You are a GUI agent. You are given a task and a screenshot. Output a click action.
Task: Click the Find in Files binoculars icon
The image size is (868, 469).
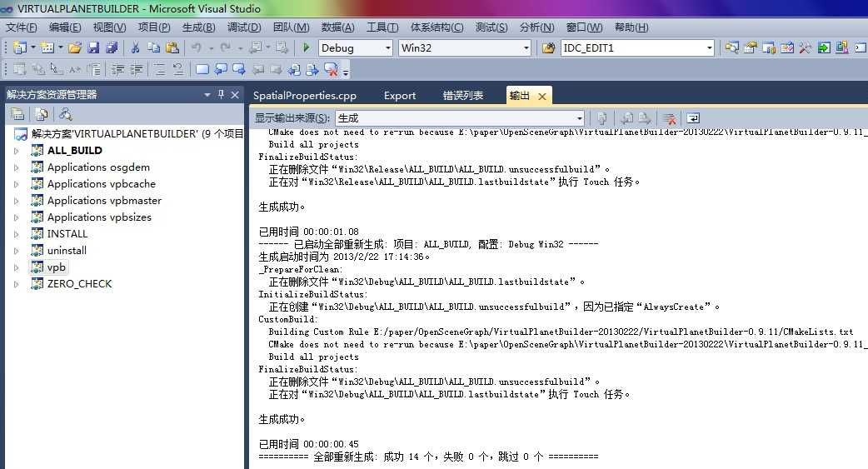[548, 47]
